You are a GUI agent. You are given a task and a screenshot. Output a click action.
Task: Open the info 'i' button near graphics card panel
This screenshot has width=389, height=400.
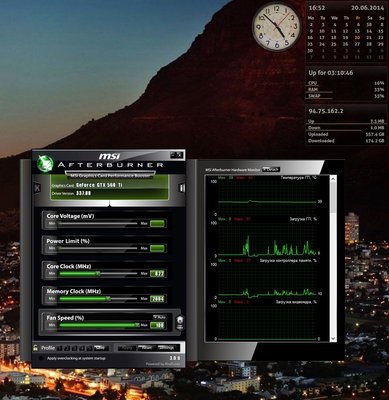182,188
